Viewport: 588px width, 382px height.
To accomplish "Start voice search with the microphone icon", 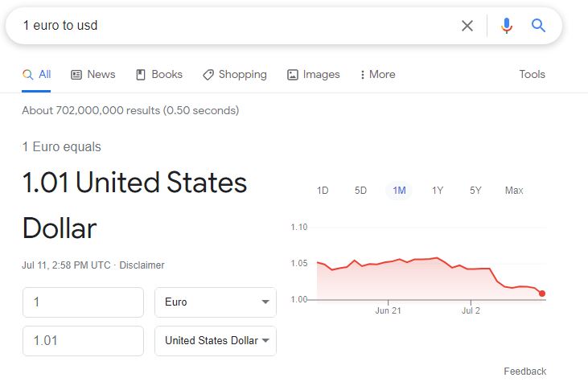I will [507, 26].
